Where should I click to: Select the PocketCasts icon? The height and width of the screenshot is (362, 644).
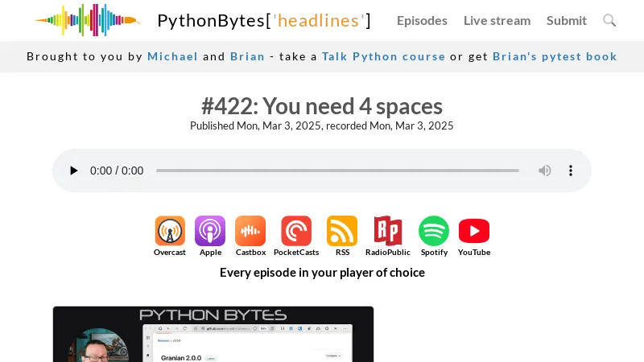click(x=296, y=232)
